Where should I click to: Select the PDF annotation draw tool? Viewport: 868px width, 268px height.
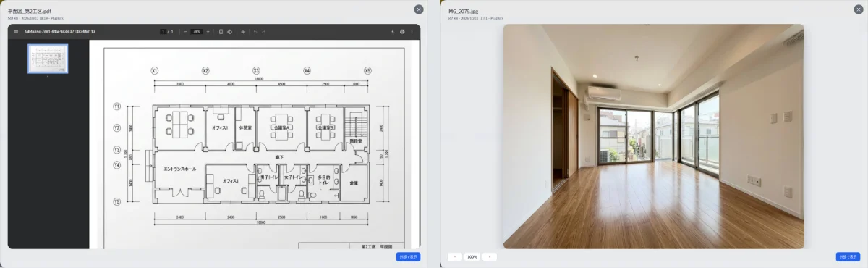[243, 32]
